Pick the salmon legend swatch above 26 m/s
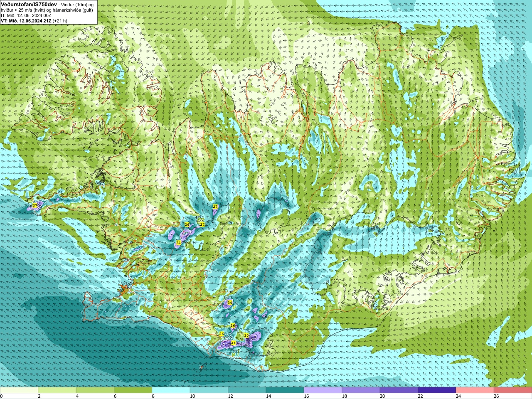The width and height of the screenshot is (532, 399). point(513,390)
